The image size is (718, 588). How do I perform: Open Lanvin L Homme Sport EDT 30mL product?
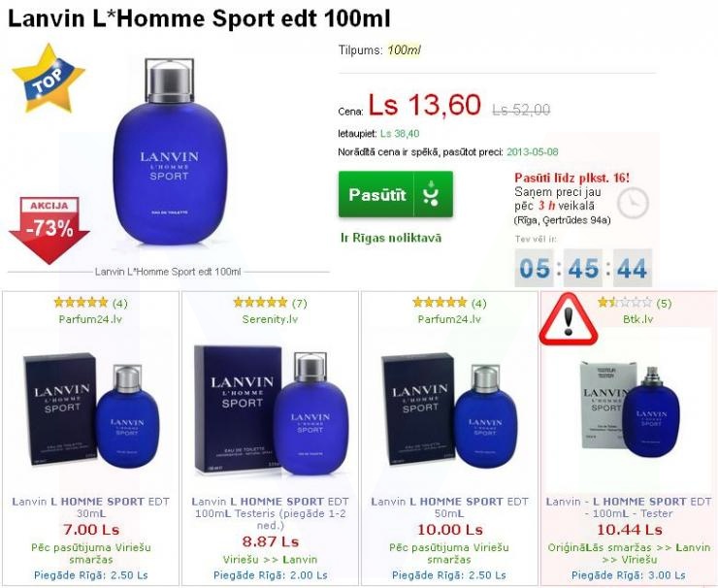tap(90, 507)
